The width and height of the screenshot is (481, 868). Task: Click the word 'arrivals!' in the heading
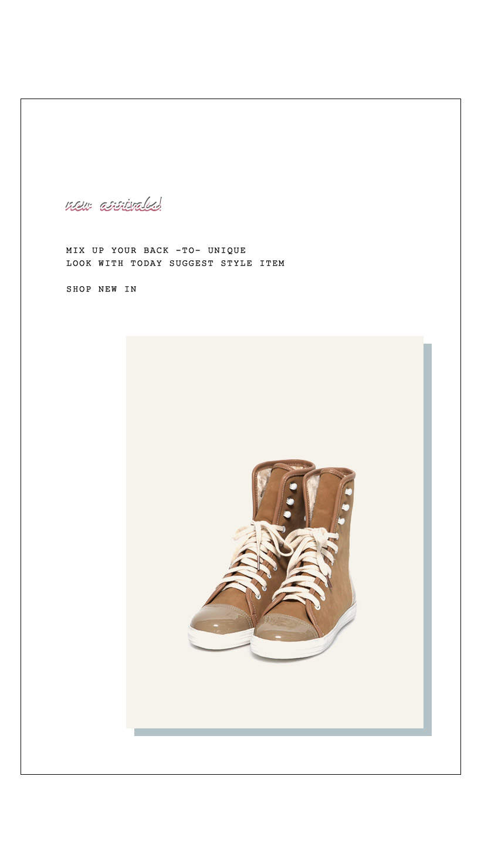coord(131,205)
